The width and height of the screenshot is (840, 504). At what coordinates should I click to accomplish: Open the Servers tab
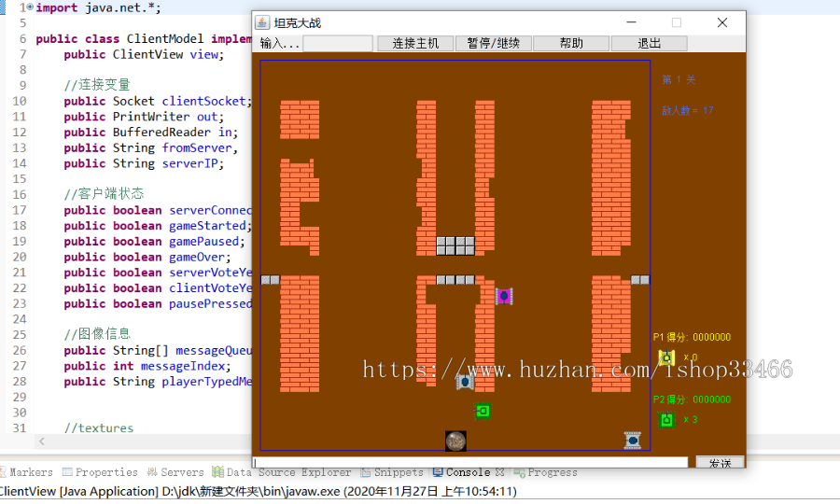pos(175,472)
